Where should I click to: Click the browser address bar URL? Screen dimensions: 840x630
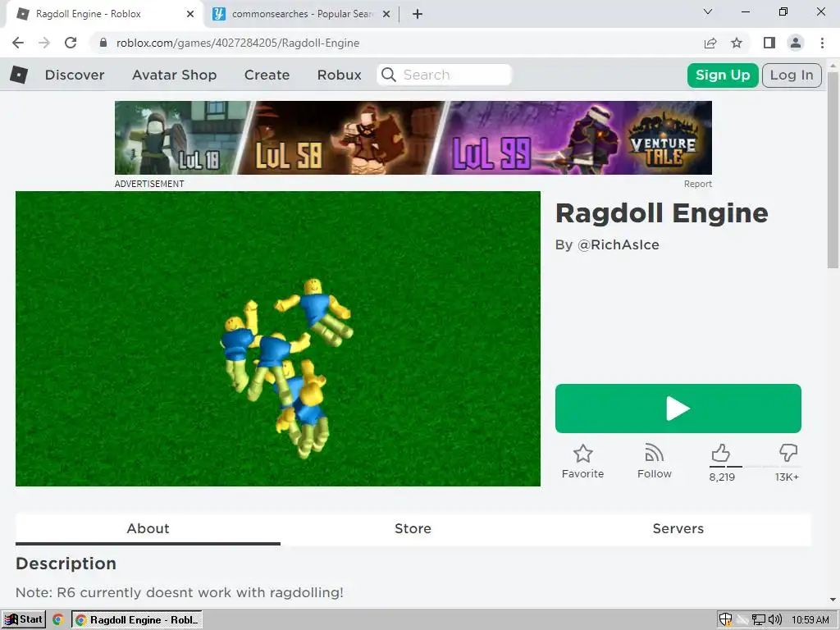point(238,43)
